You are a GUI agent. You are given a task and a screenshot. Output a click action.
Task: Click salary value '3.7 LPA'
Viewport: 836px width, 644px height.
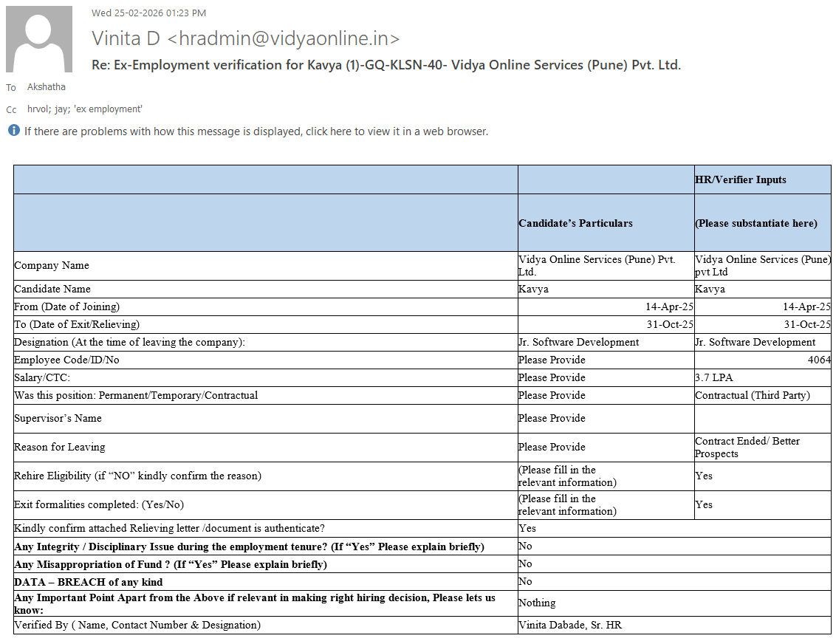[x=714, y=377]
